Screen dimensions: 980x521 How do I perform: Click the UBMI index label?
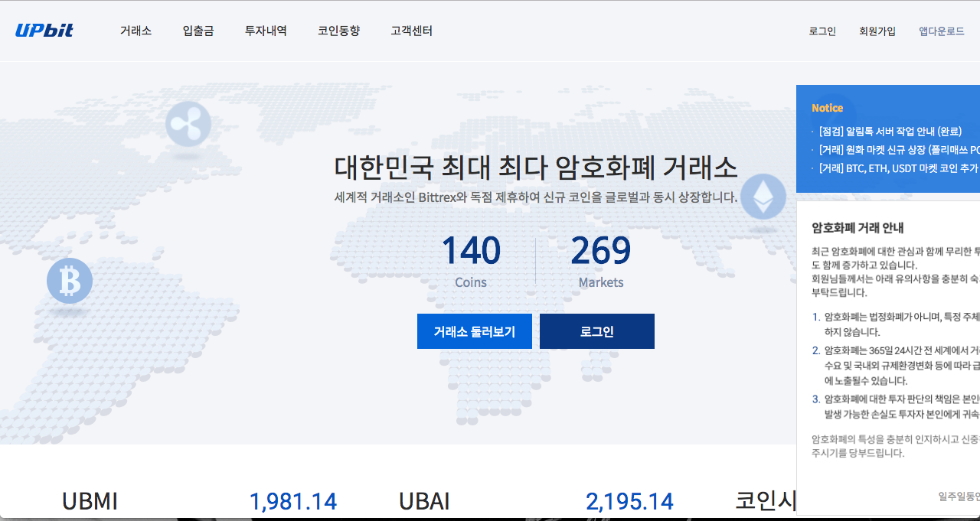(x=90, y=502)
